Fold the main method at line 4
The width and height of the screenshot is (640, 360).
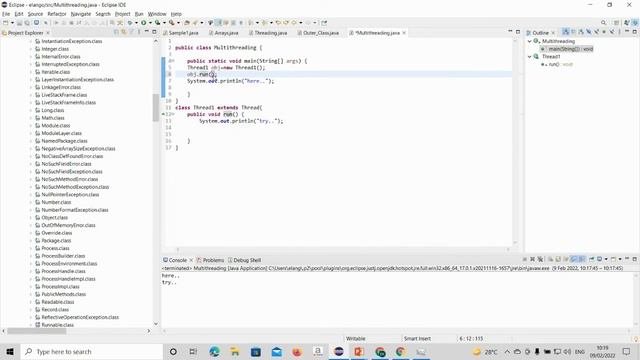pyautogui.click(x=173, y=61)
